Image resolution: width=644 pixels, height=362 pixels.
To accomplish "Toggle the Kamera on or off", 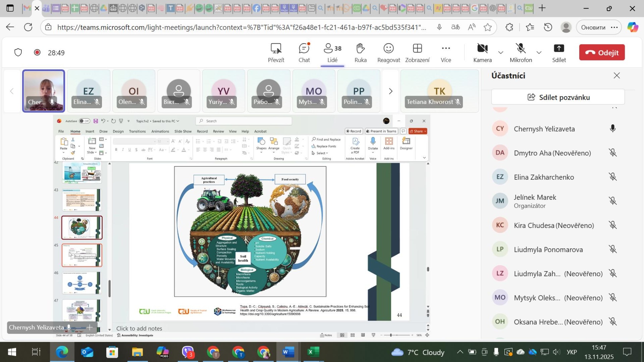I will (x=482, y=52).
